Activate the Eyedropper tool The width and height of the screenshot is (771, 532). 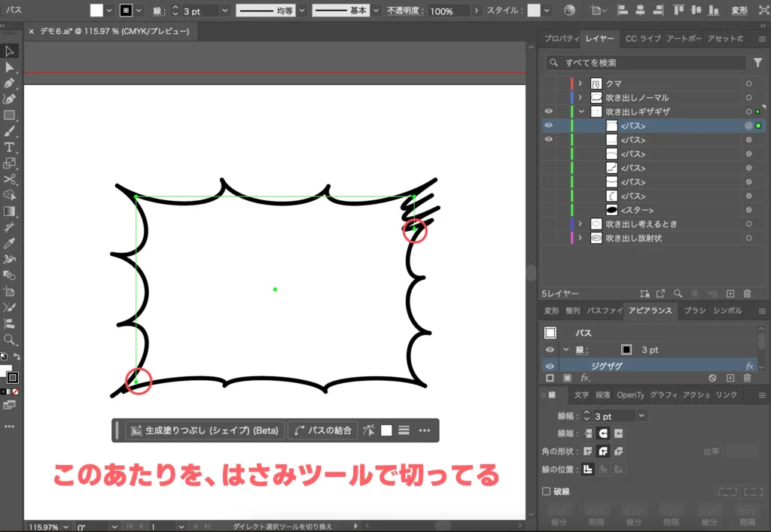pyautogui.click(x=10, y=243)
